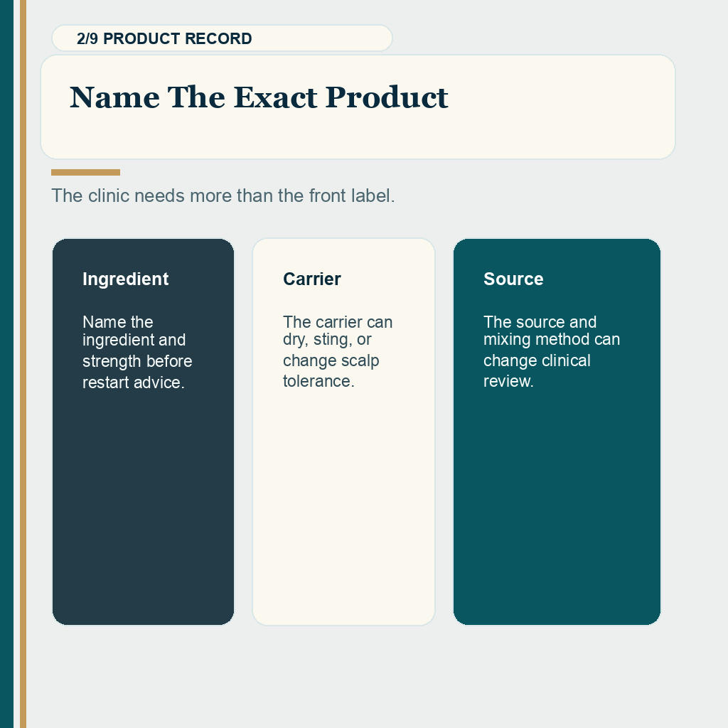Click the text 'The source and mixing method can change clinical review.'
The height and width of the screenshot is (728, 728).
pyautogui.click(x=552, y=351)
